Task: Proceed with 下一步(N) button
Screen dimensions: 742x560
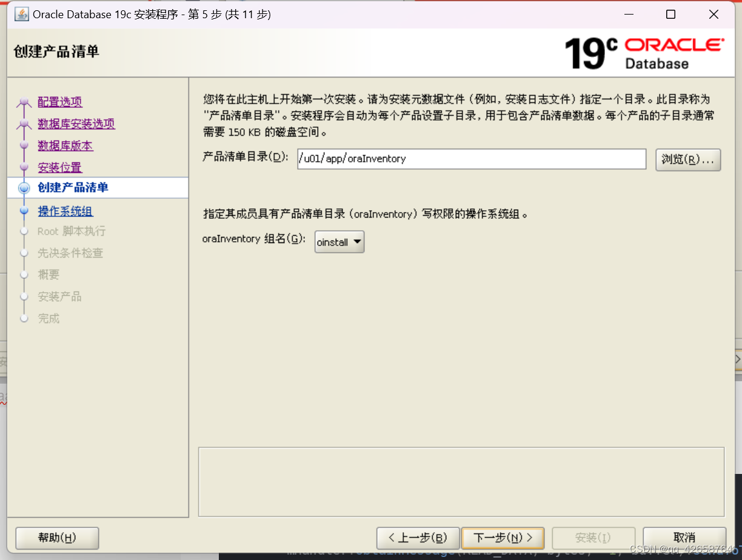Action: (503, 538)
